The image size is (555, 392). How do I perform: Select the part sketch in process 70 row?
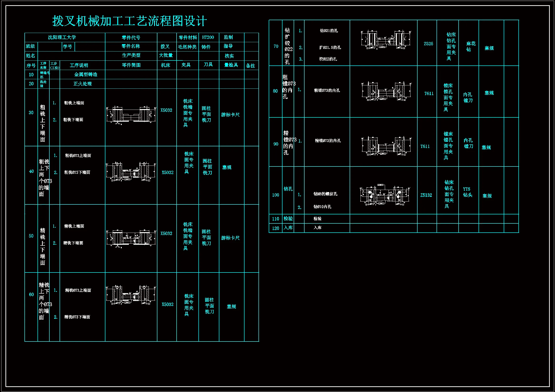[x=386, y=40]
